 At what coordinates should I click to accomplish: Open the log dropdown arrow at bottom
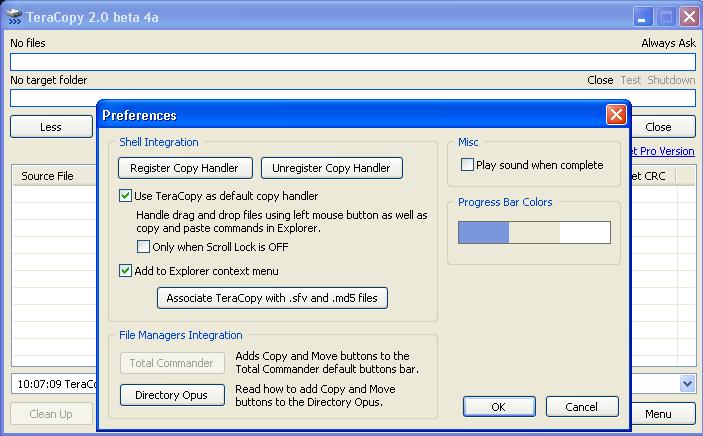tap(687, 384)
